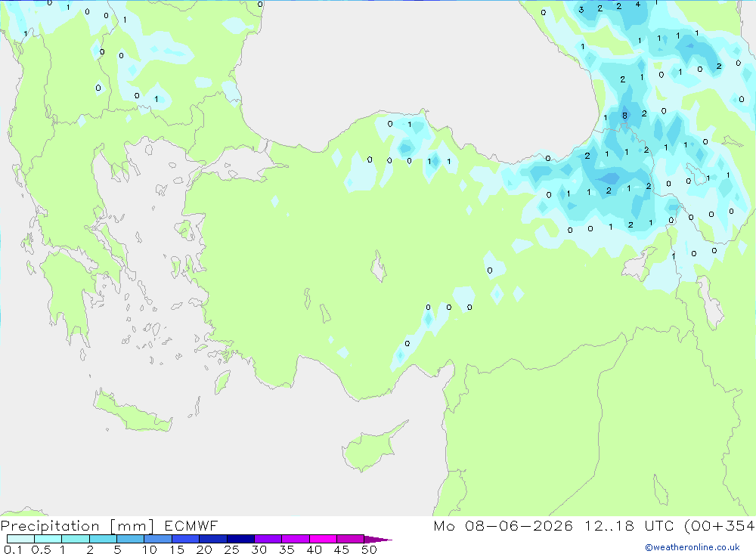The height and width of the screenshot is (554, 756).
Task: Click the "12..18 UTC" time range text
Action: point(629,525)
